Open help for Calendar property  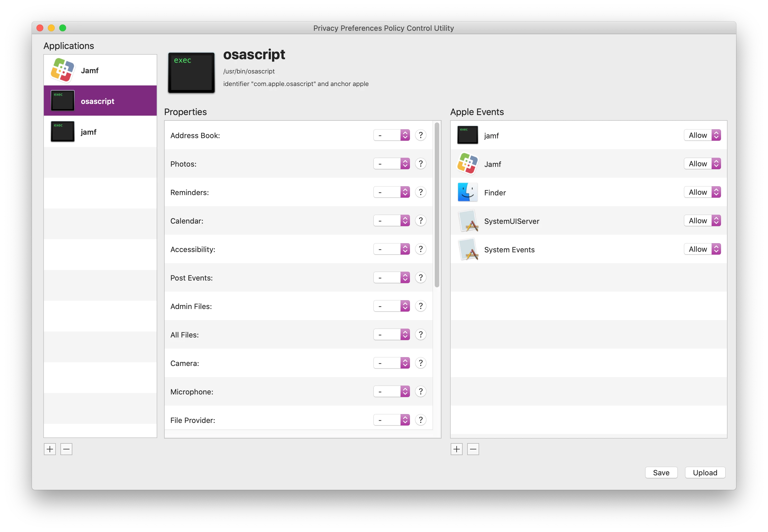click(x=421, y=221)
